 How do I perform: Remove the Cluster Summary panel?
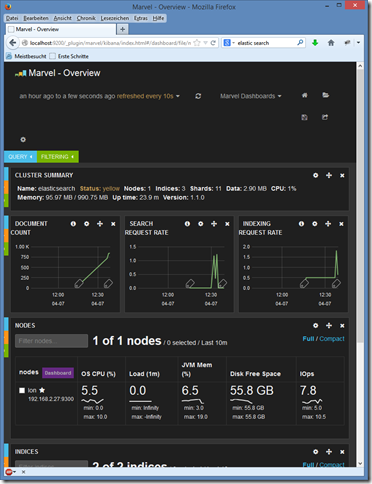coord(342,176)
